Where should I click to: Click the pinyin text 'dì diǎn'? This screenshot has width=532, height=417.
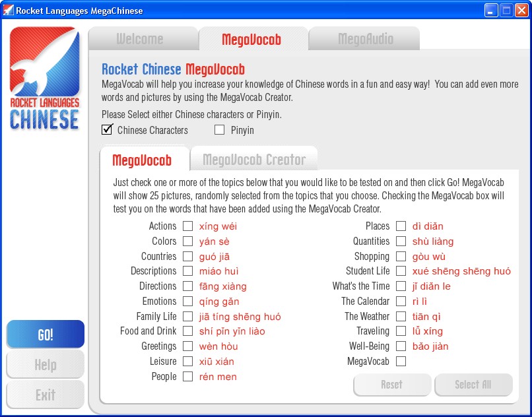428,226
